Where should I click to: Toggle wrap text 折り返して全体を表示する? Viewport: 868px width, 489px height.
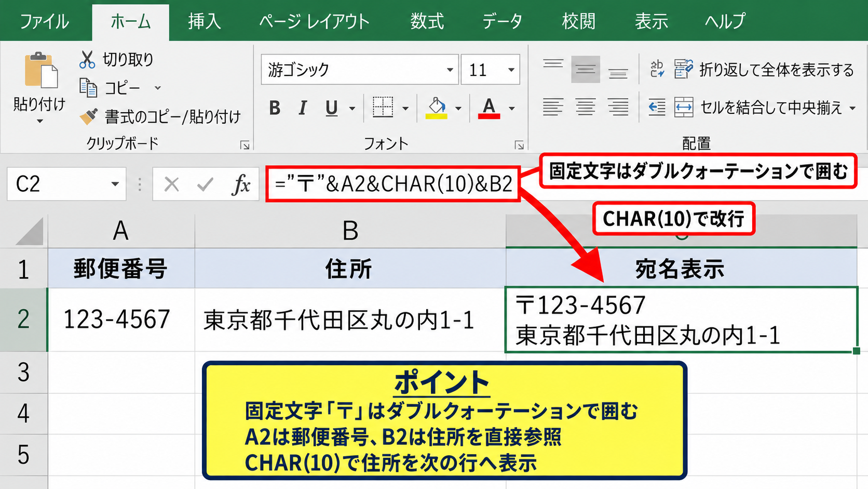(764, 69)
